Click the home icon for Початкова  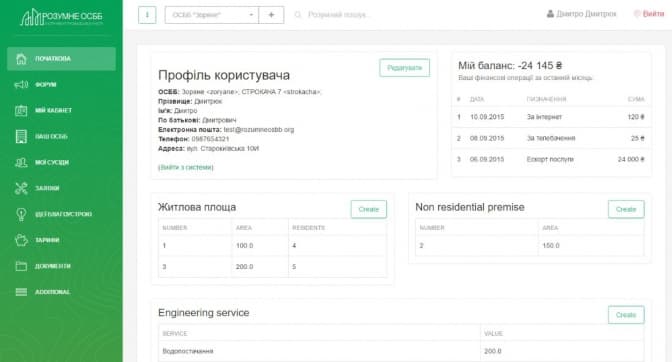click(21, 59)
